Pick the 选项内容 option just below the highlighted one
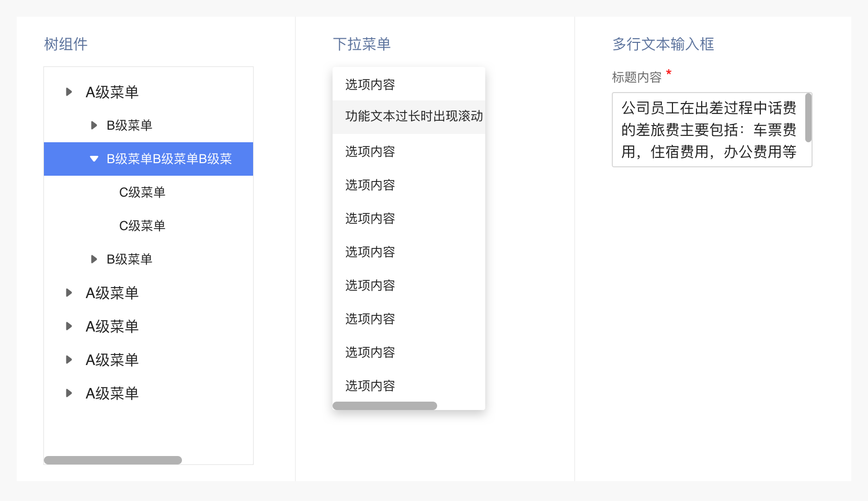868x501 pixels. tap(370, 152)
